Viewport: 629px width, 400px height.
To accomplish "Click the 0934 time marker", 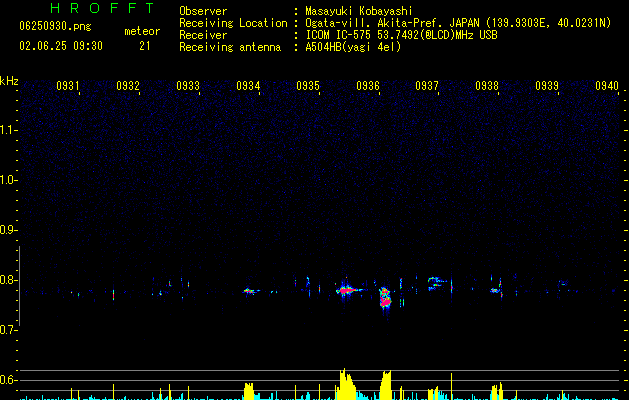I will 248,86.
